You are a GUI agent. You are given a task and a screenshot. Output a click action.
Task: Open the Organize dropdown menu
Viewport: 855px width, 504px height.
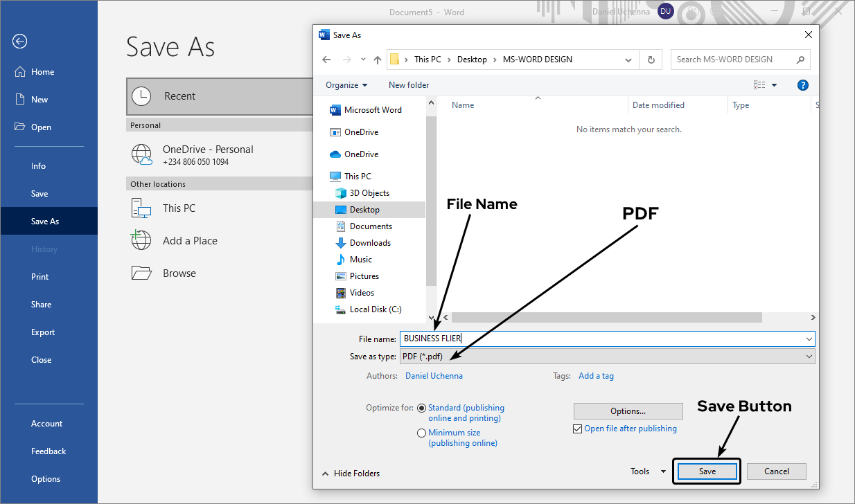click(346, 85)
